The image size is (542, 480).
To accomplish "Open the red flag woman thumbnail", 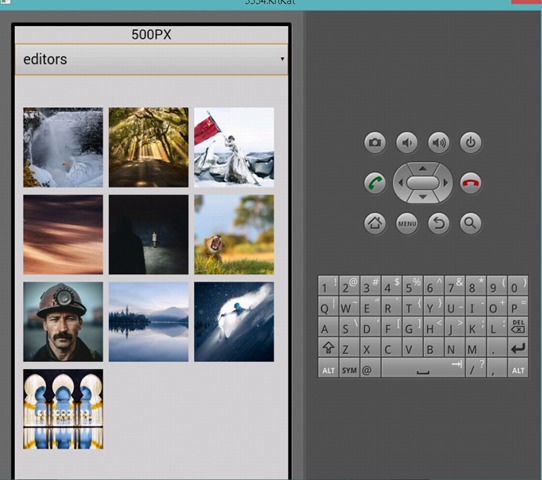I will [234, 147].
